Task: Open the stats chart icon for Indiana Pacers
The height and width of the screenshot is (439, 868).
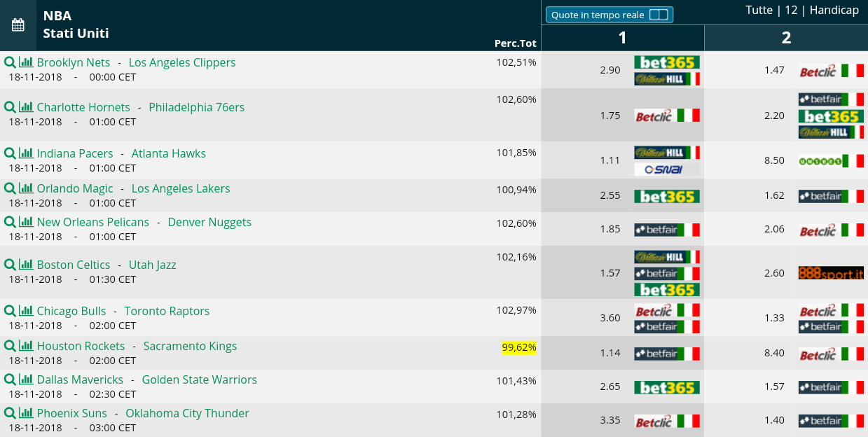Action: 26,153
